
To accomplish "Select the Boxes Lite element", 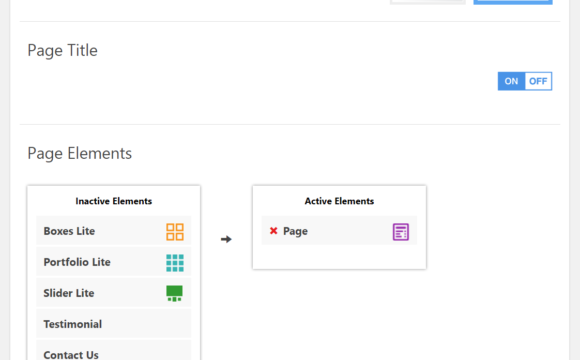I will click(x=114, y=231).
